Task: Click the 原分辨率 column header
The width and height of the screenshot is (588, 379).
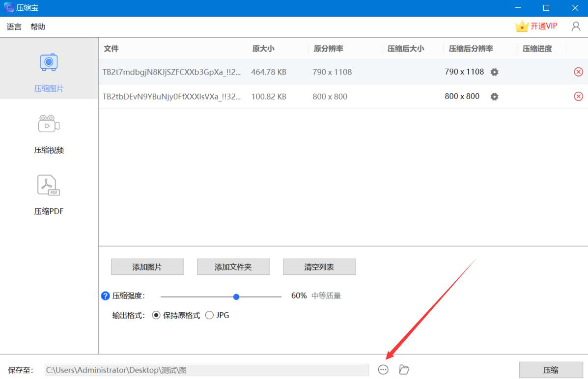Action: (329, 49)
